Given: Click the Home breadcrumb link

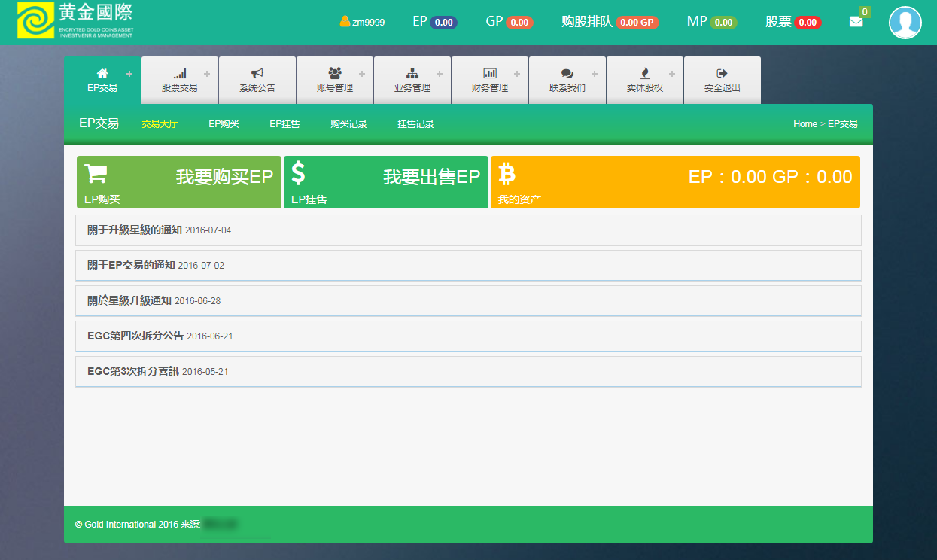Looking at the screenshot, I should tap(805, 124).
